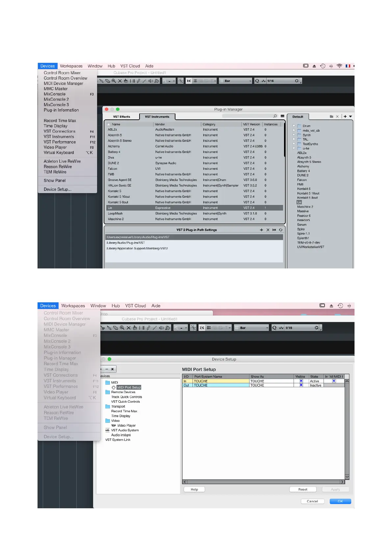Image resolution: width=392 pixels, height=554 pixels.
Task: Open the 1/16 quantize dropdown above Device Setup
Action: (x=301, y=328)
